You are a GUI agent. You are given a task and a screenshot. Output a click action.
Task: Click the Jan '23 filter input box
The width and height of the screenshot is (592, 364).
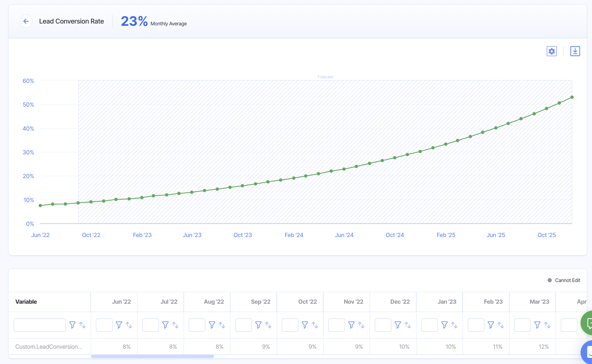click(429, 325)
